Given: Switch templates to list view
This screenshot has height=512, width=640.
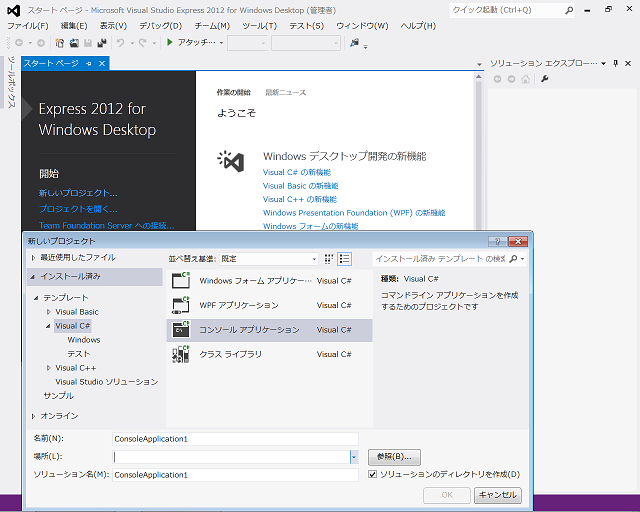Looking at the screenshot, I should pyautogui.click(x=344, y=259).
